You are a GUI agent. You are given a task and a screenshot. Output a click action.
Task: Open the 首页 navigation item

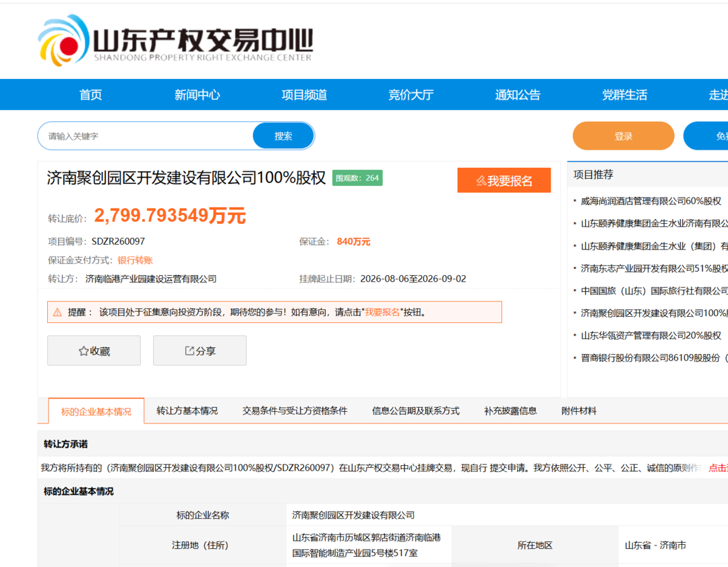click(x=90, y=95)
